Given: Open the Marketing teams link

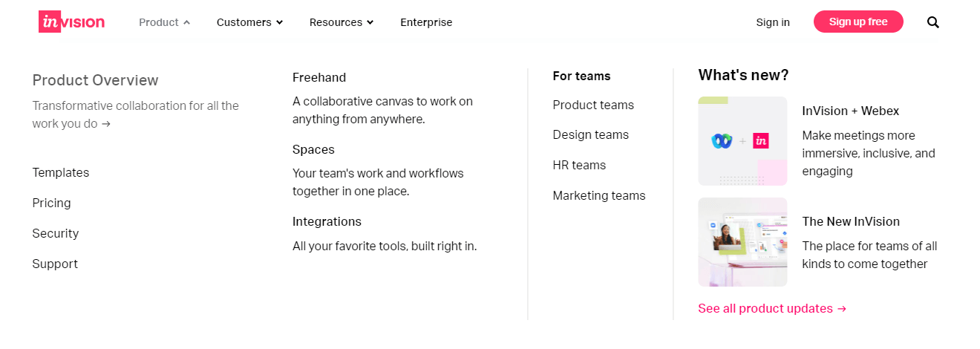Looking at the screenshot, I should [599, 195].
